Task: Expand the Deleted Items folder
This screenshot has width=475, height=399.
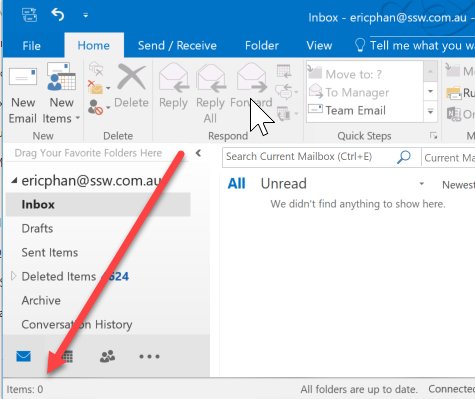Action: 13,276
